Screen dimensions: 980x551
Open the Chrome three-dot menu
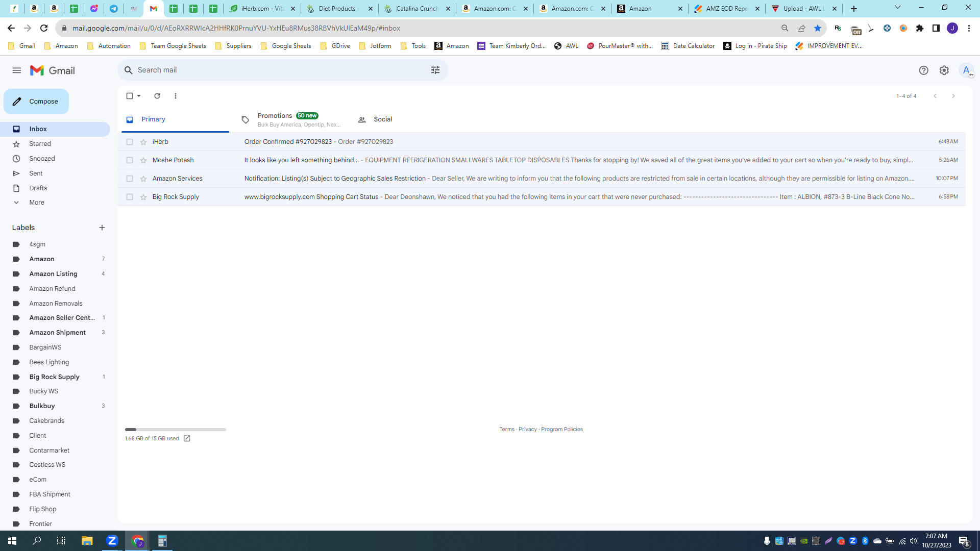coord(969,28)
